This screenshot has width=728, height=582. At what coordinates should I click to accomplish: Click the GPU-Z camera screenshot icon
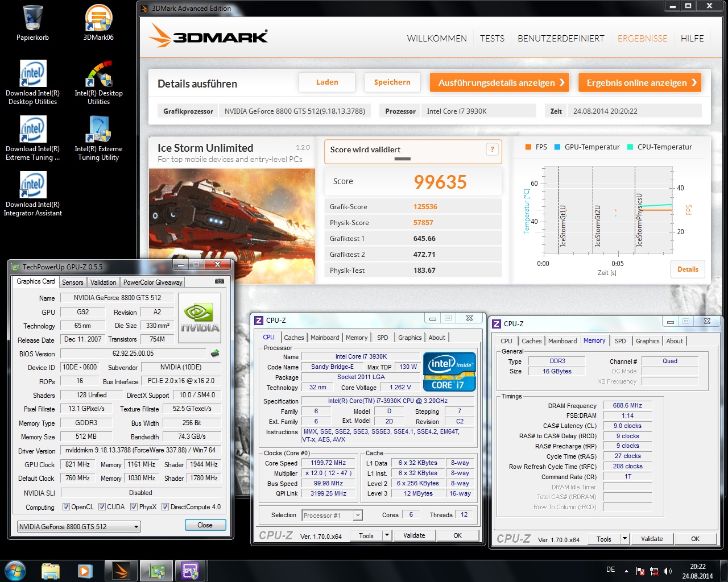tap(219, 281)
